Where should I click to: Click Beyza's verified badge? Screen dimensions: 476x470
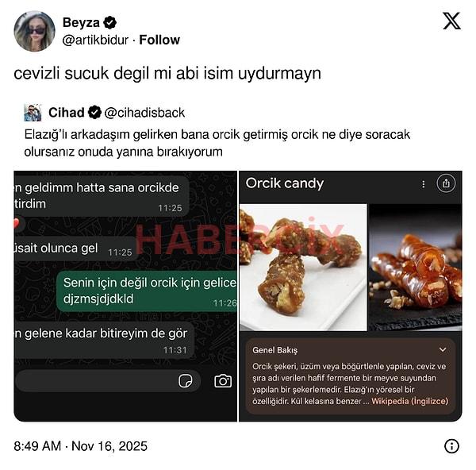click(110, 22)
